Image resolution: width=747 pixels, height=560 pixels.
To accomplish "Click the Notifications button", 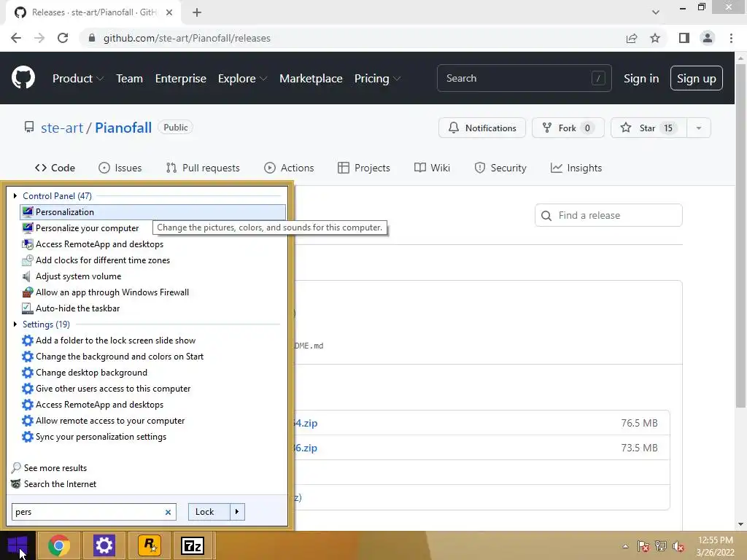I will pyautogui.click(x=482, y=128).
